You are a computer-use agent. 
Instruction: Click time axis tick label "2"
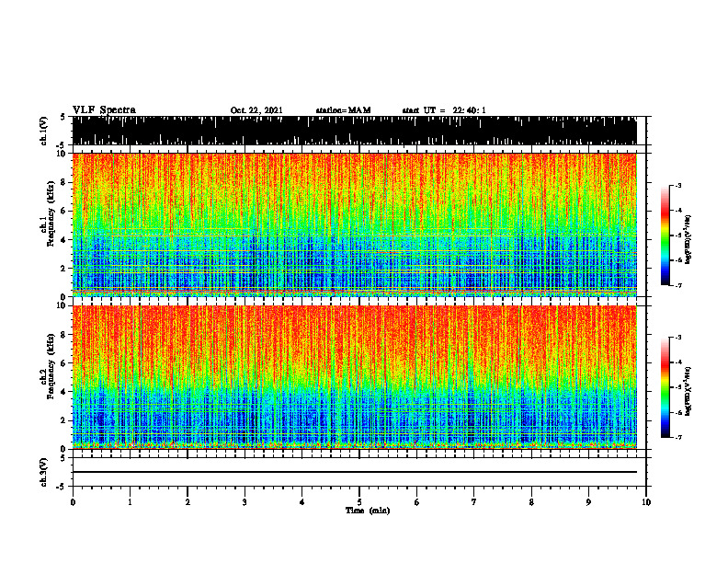[188, 502]
